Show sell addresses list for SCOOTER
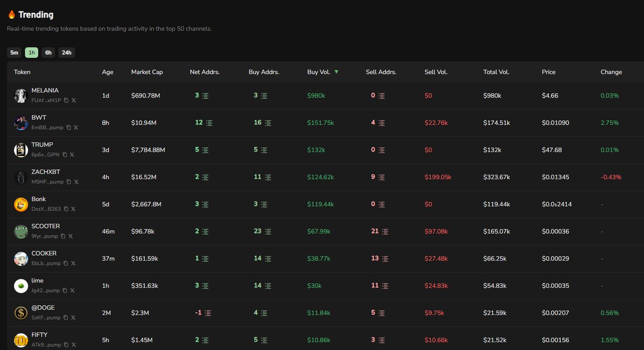The width and height of the screenshot is (644, 350). pos(385,232)
